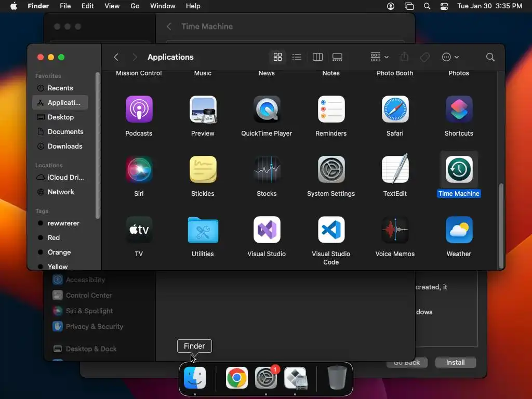Viewport: 532px width, 399px height.
Task: Open the Edit menu
Action: pyautogui.click(x=87, y=6)
